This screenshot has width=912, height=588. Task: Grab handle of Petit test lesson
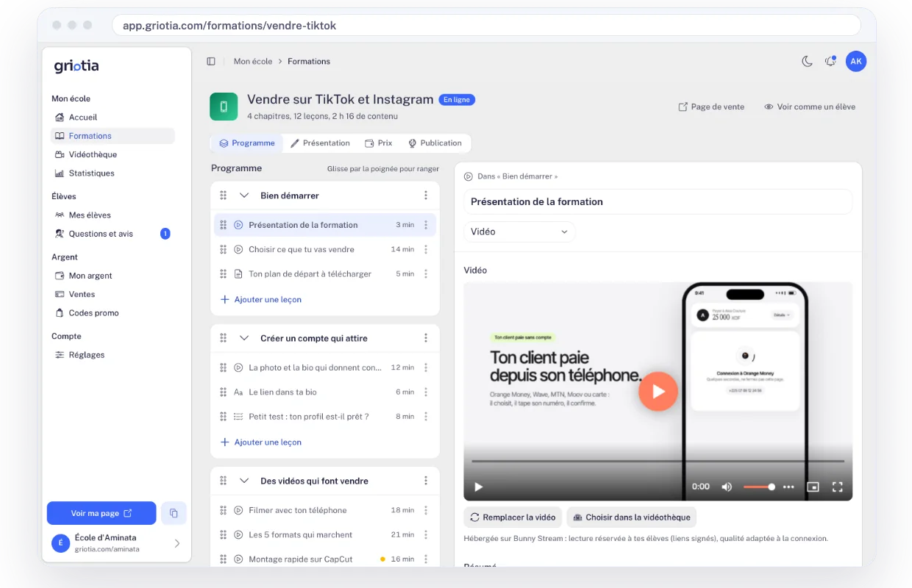pos(223,416)
